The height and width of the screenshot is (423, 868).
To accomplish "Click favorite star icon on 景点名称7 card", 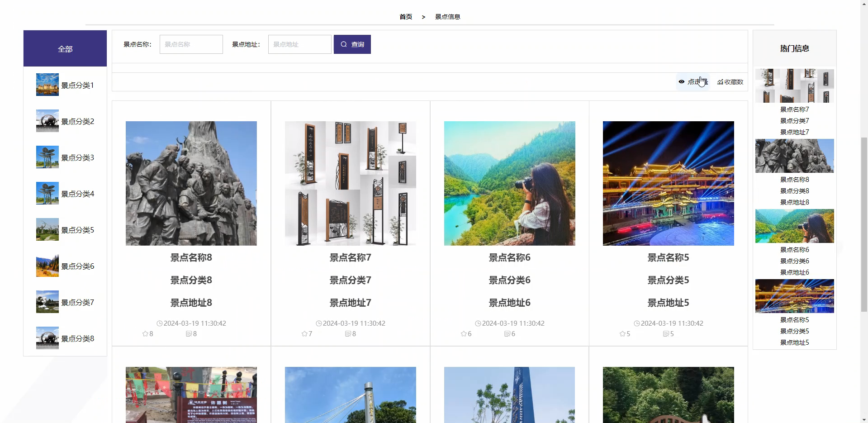I will [x=304, y=334].
